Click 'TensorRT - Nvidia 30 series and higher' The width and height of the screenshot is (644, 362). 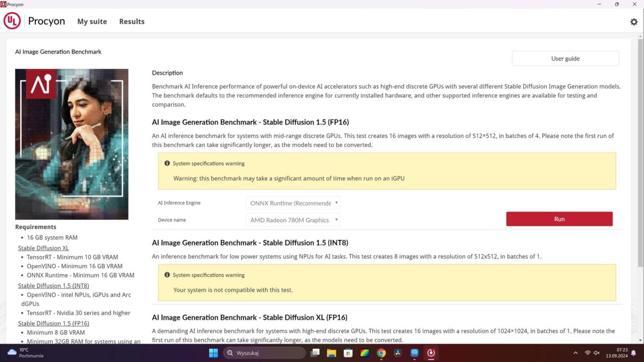point(78,313)
